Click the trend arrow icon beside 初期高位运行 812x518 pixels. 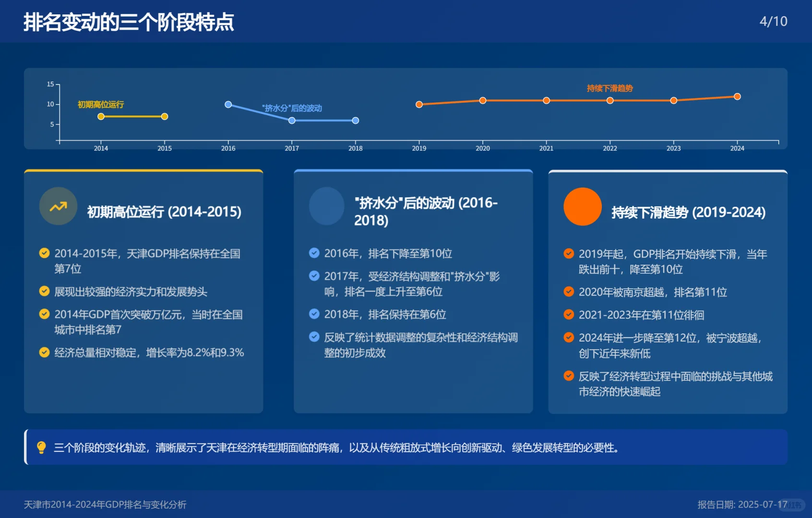tap(58, 206)
